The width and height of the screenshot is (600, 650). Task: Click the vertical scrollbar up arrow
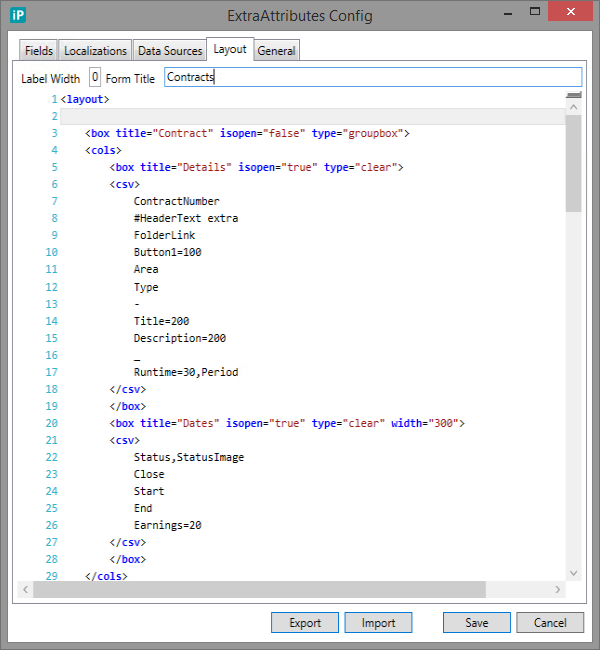pos(573,107)
